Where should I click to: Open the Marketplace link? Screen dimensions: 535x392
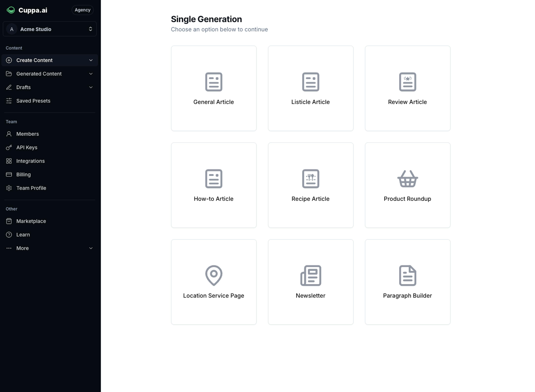[x=50, y=221]
